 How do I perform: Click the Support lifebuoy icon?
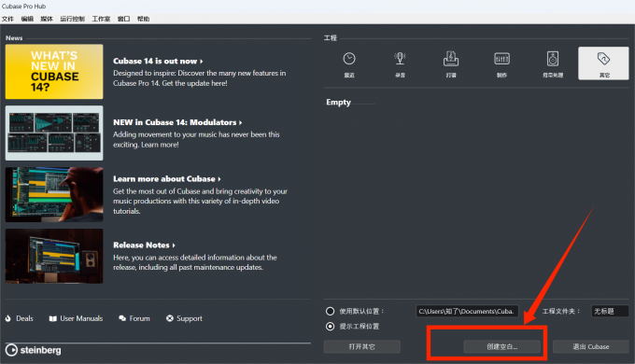pos(170,318)
